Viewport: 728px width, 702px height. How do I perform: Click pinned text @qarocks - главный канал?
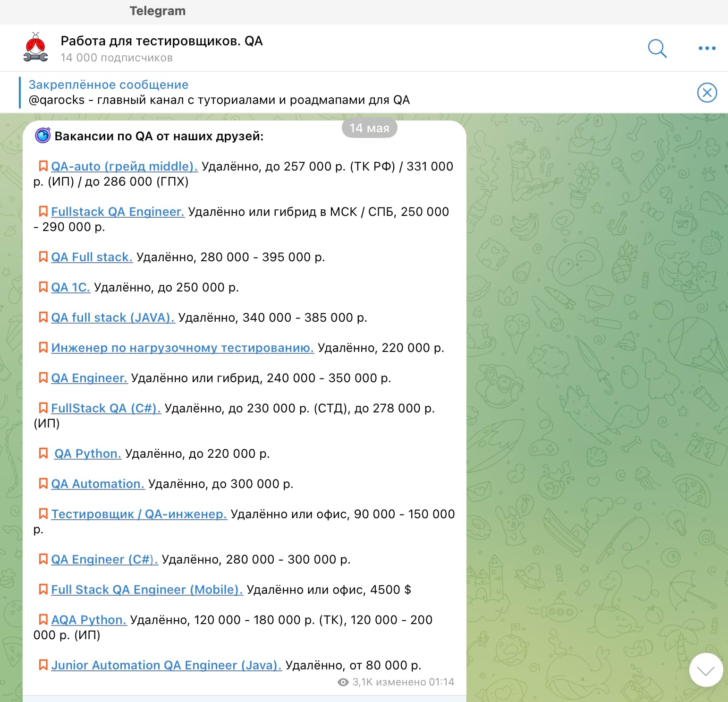pyautogui.click(x=219, y=100)
